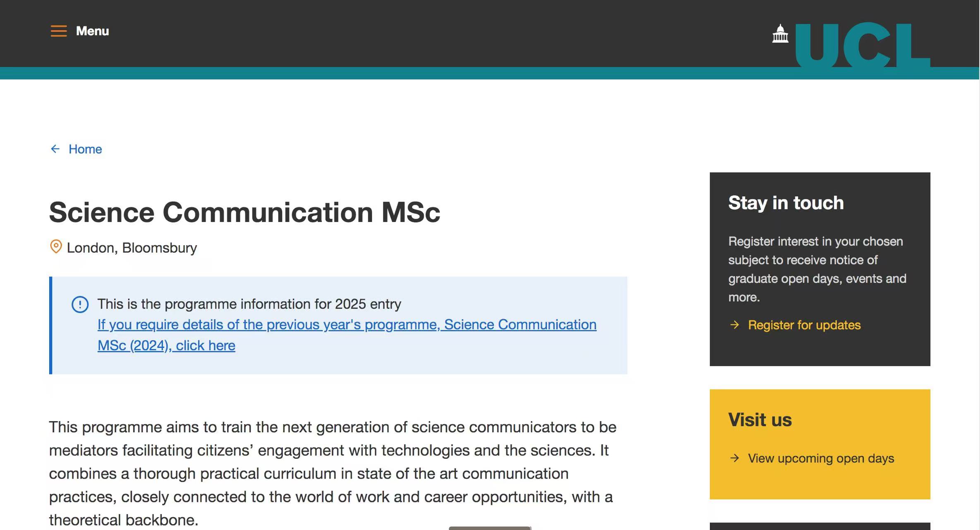Click the Science Communication MSc heading
Image resolution: width=980 pixels, height=530 pixels.
[x=244, y=212]
